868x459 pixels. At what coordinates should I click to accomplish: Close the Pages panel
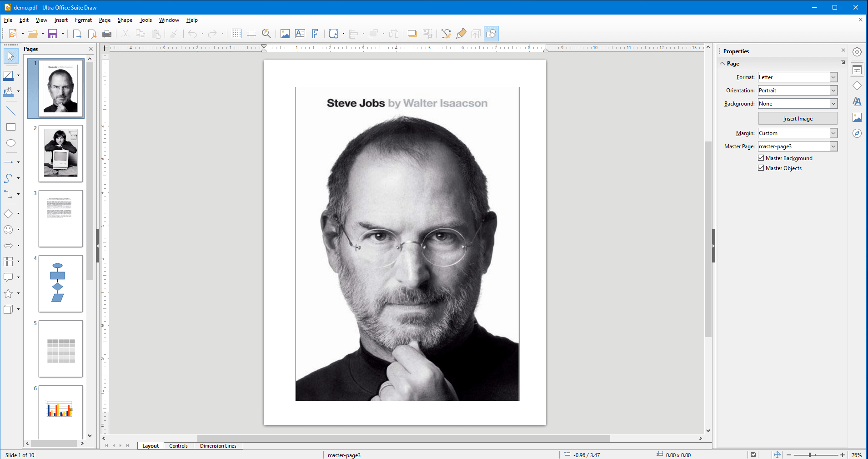point(91,49)
